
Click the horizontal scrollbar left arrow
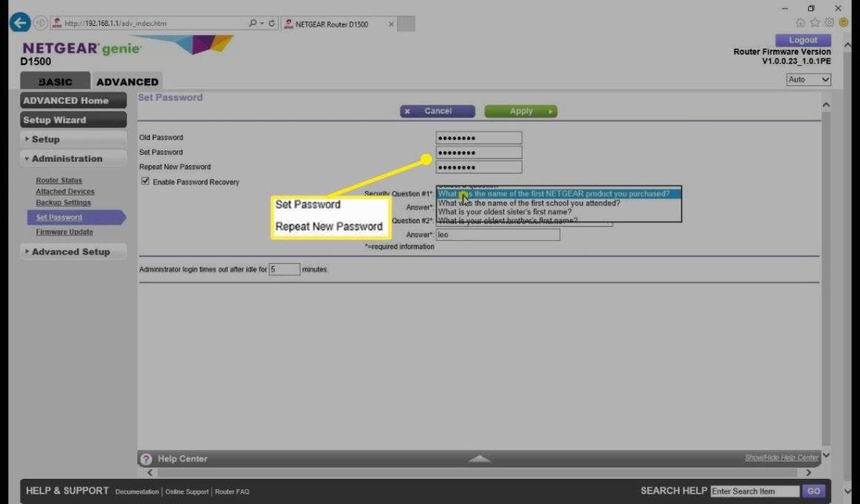coord(150,472)
